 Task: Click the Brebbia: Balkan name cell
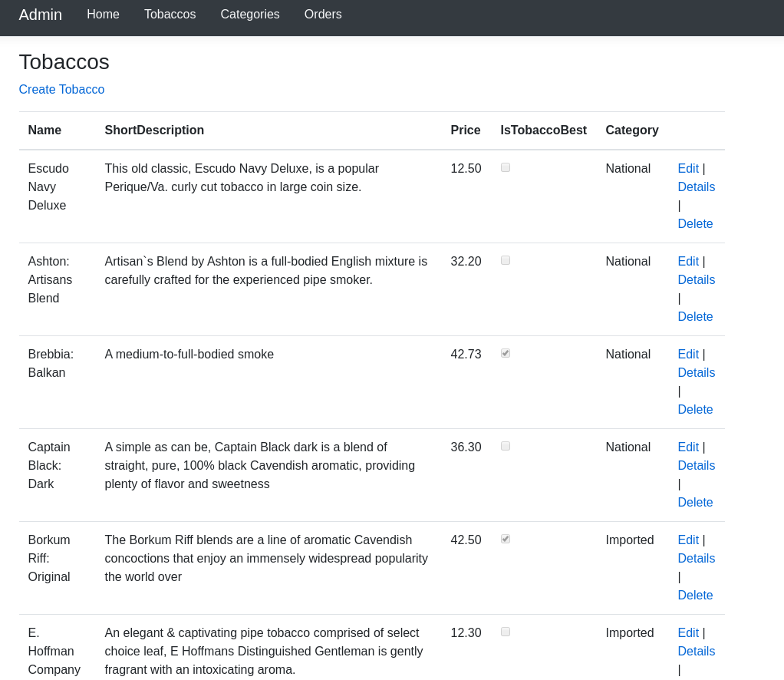[51, 363]
